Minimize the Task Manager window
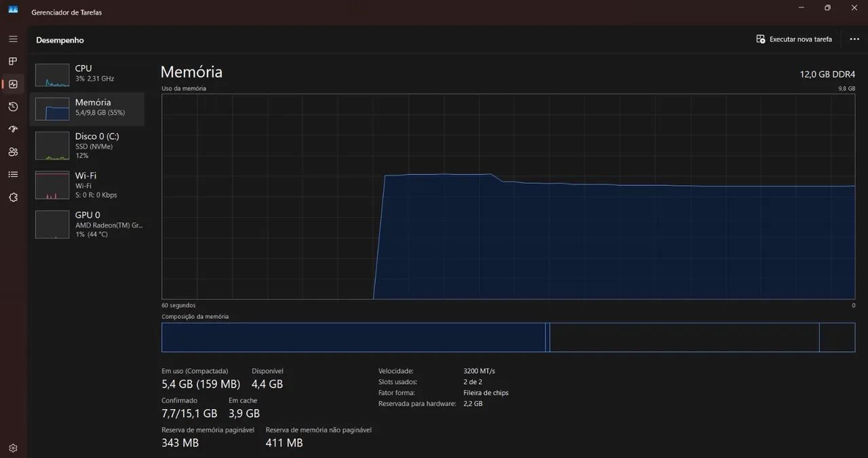 coord(802,7)
